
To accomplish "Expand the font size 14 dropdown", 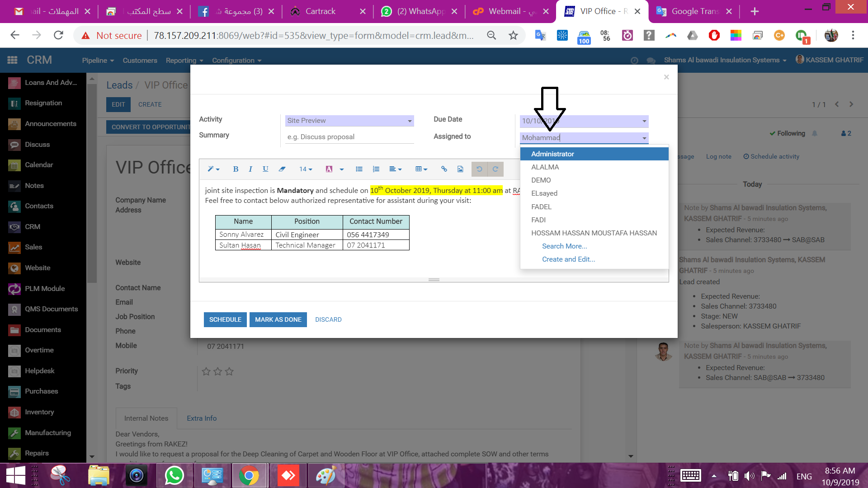I will pos(306,169).
